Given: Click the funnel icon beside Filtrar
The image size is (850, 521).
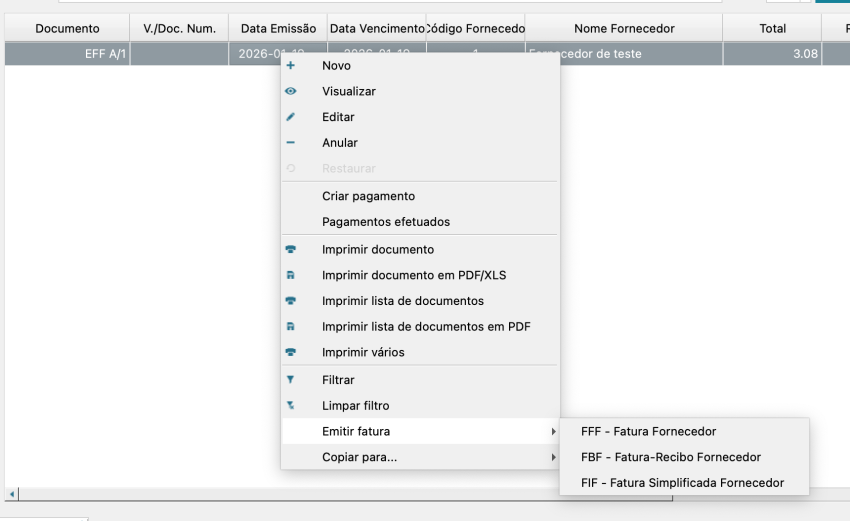Looking at the screenshot, I should 291,380.
